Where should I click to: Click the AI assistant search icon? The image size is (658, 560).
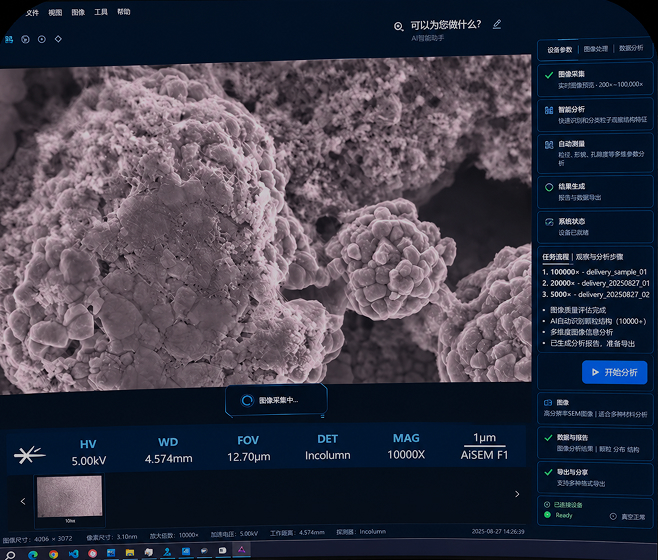[398, 26]
